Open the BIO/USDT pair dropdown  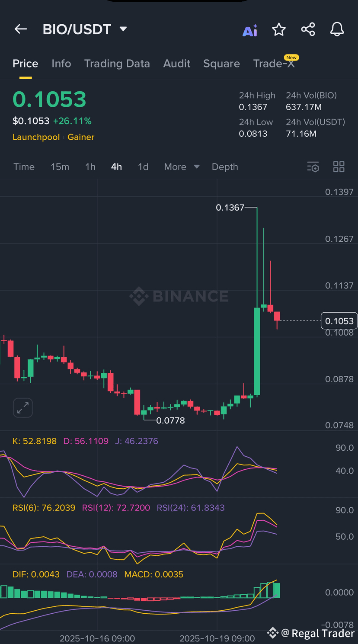tap(123, 29)
